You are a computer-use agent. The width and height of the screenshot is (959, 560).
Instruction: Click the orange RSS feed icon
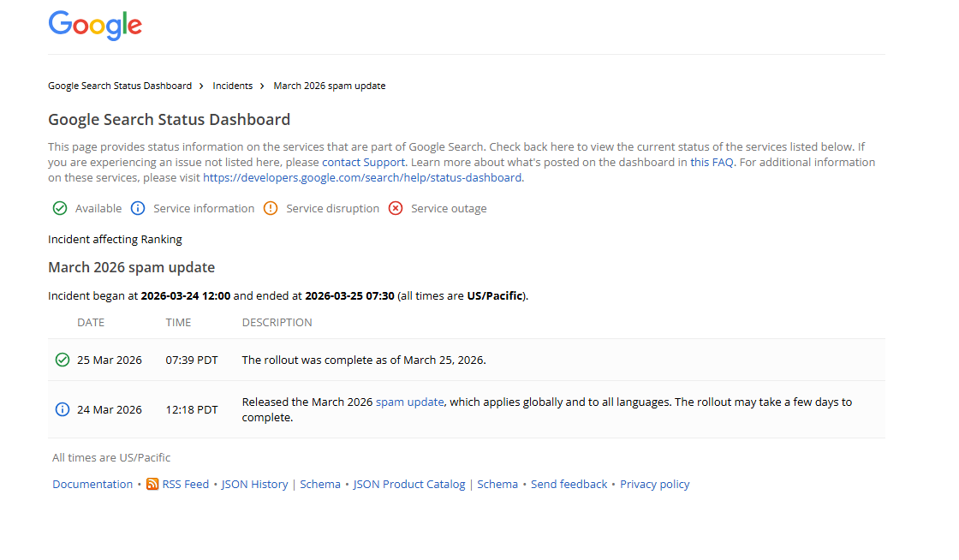click(152, 484)
